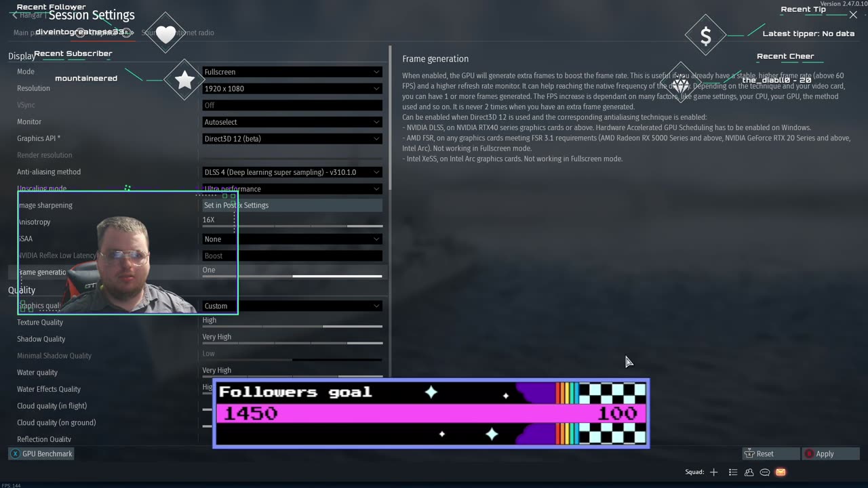Click the Display section header
The width and height of the screenshot is (868, 488).
pos(22,56)
